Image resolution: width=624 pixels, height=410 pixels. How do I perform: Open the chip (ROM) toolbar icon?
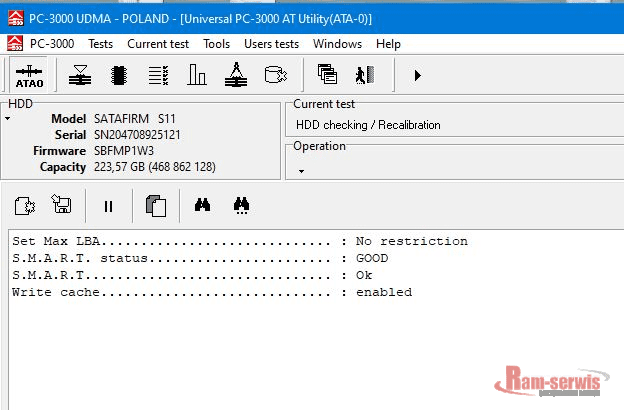click(119, 75)
